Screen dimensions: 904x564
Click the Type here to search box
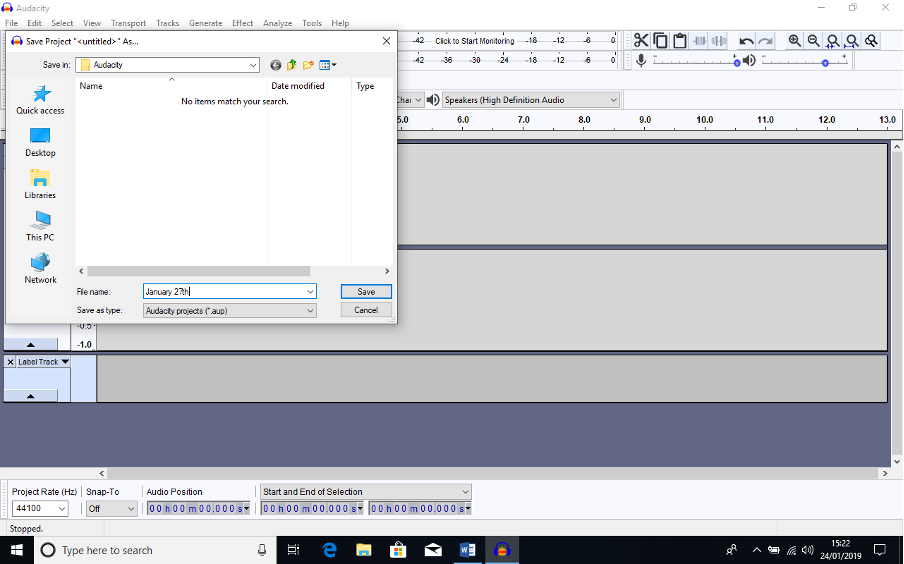click(x=156, y=550)
